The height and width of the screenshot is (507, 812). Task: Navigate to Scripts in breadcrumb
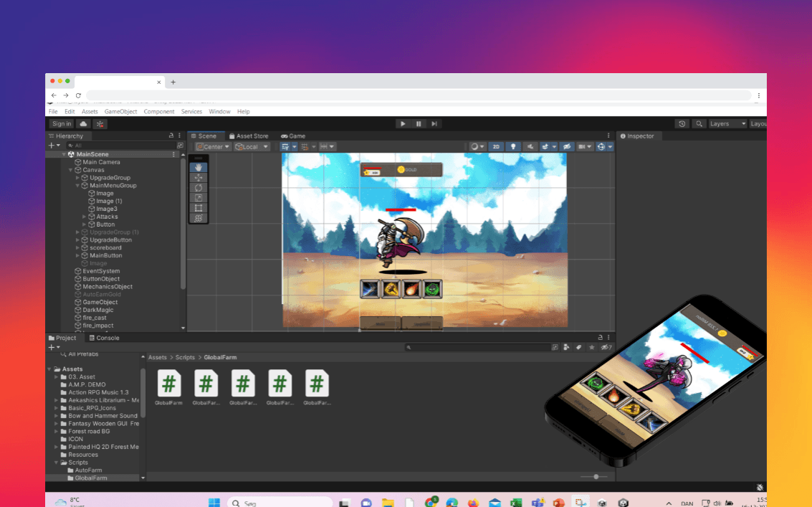185,357
